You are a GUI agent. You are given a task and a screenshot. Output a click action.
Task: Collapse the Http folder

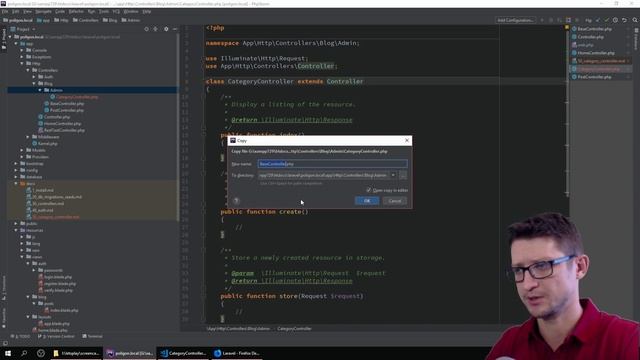(x=22, y=63)
